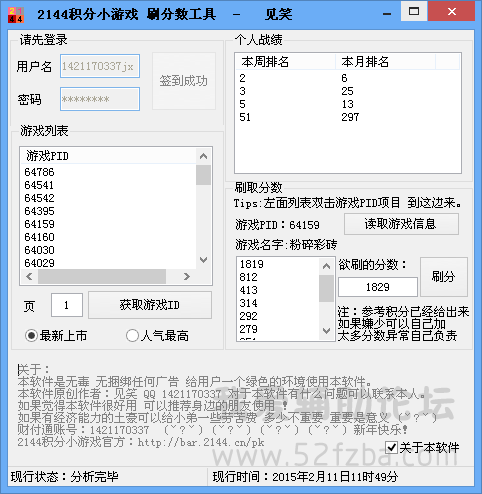Select weekly rank row 51

(245, 117)
